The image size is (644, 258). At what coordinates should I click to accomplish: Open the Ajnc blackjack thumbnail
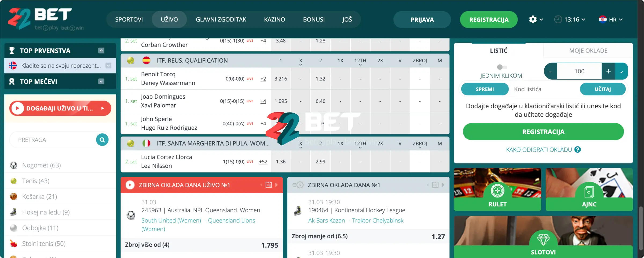tap(589, 189)
